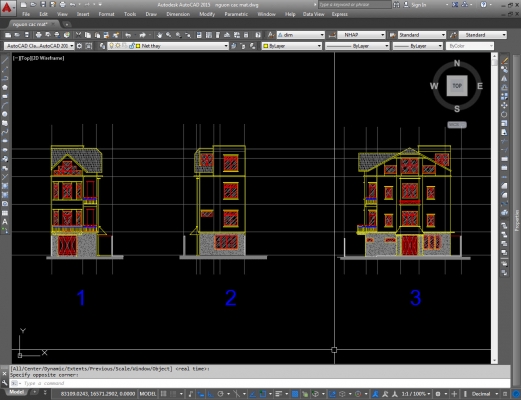Click the TOP face of the ViewCube
The height and width of the screenshot is (400, 521).
(457, 86)
